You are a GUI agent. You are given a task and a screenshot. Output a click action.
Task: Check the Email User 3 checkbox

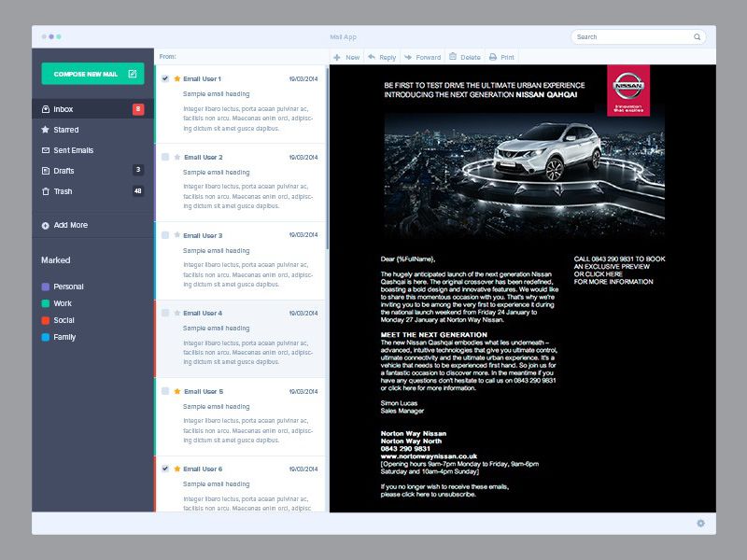[165, 235]
